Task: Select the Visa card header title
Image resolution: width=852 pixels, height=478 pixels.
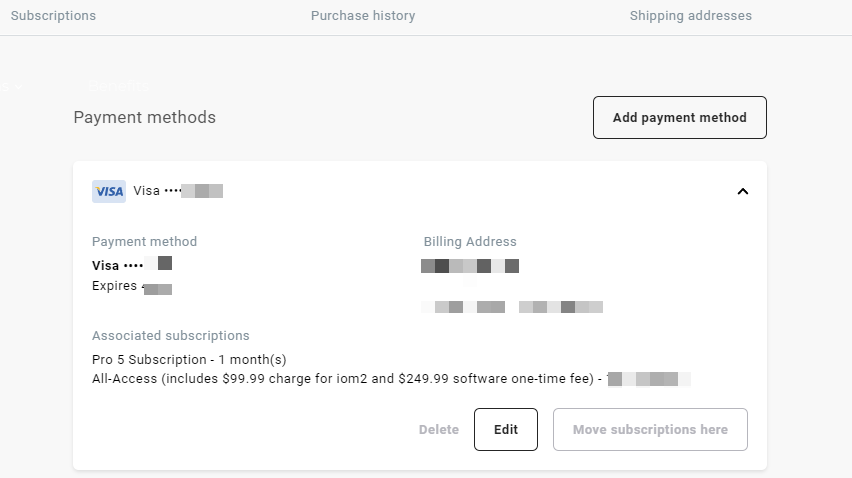Action: coord(178,191)
